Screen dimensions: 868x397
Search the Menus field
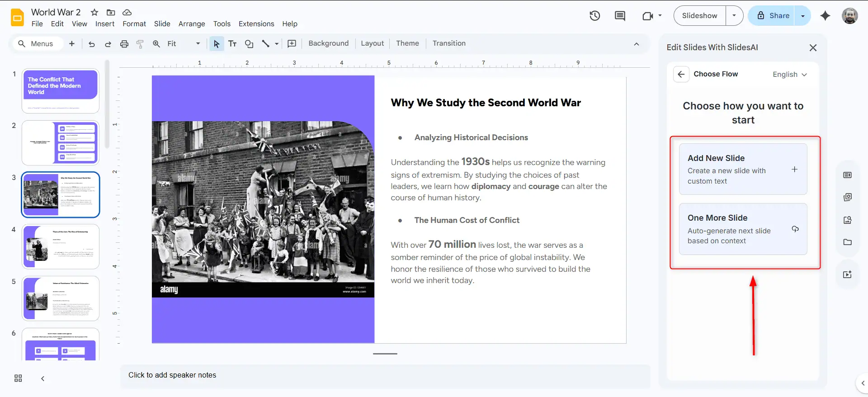tap(37, 44)
